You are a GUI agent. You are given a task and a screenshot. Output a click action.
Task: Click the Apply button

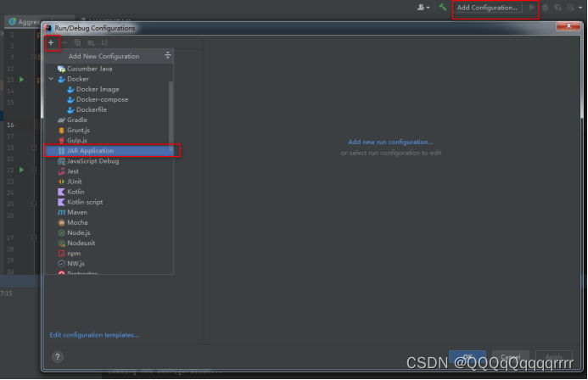(554, 357)
